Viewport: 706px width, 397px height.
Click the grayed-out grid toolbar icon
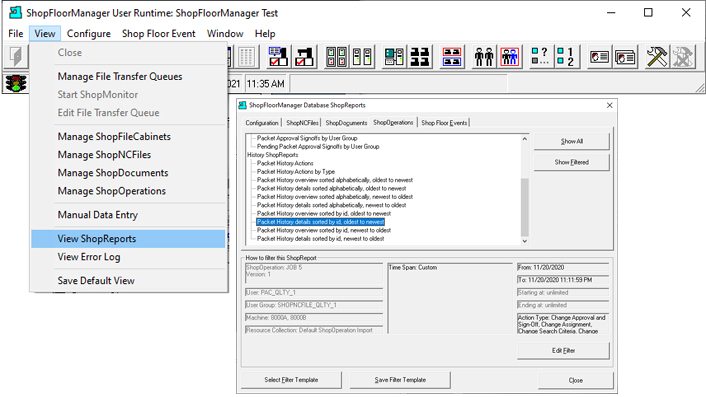246,57
